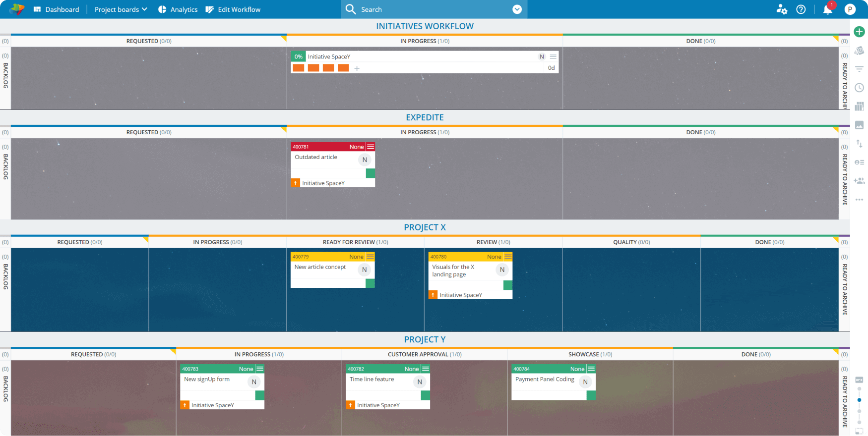Open Edit Workflow
This screenshot has width=868, height=436.
pos(233,9)
